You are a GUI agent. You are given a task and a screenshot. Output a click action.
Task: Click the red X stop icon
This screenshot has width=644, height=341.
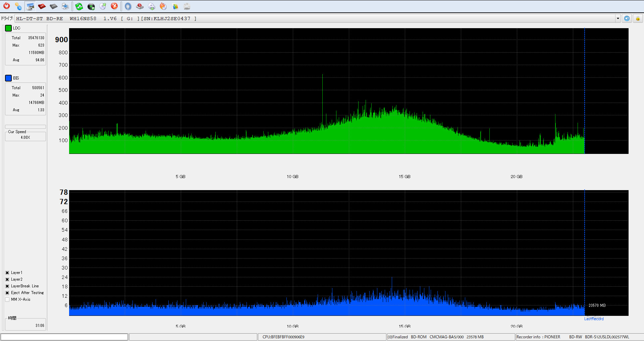point(114,6)
